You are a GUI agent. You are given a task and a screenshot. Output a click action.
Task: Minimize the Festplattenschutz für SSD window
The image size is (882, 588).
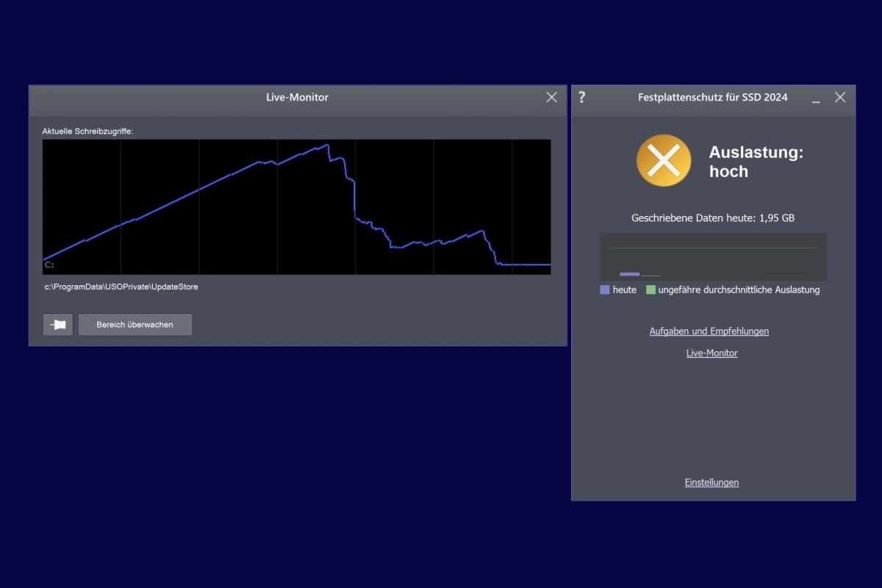coord(816,98)
